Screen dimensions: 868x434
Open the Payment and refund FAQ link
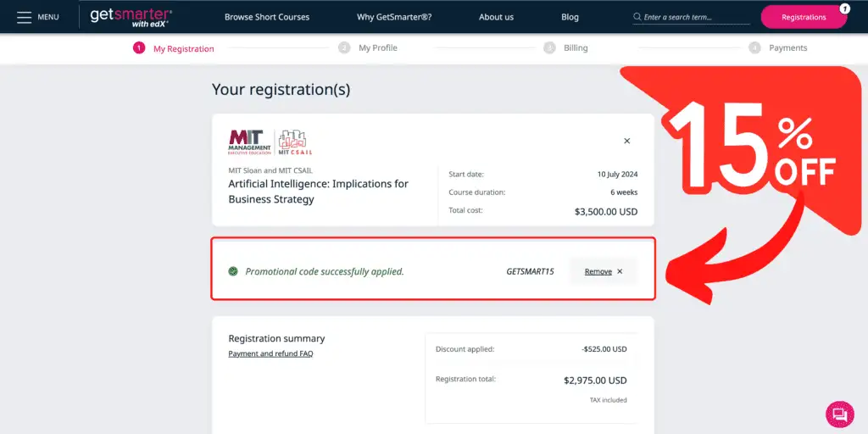pyautogui.click(x=270, y=353)
